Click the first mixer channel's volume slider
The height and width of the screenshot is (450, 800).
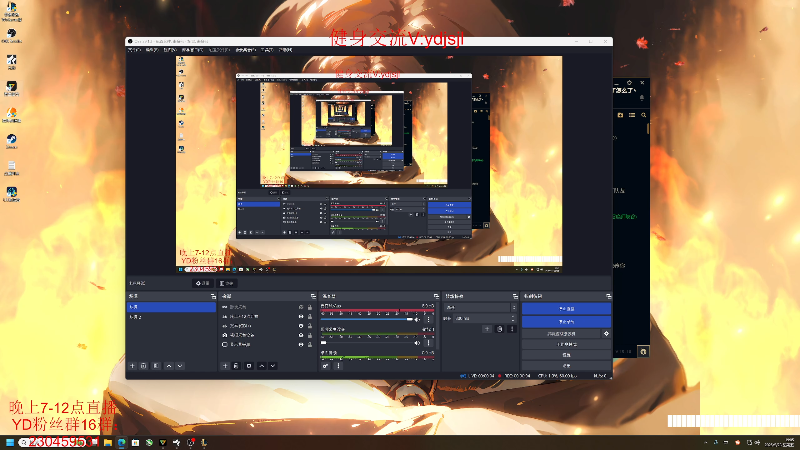point(366,319)
